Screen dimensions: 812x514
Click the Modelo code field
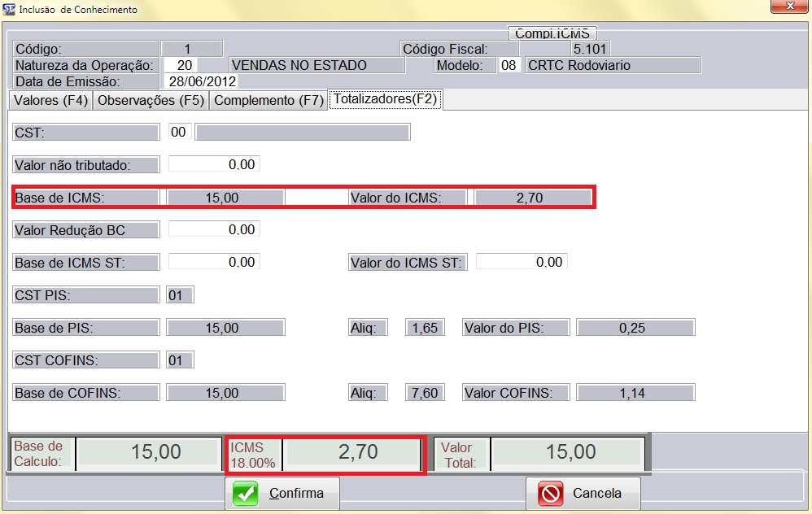[509, 65]
